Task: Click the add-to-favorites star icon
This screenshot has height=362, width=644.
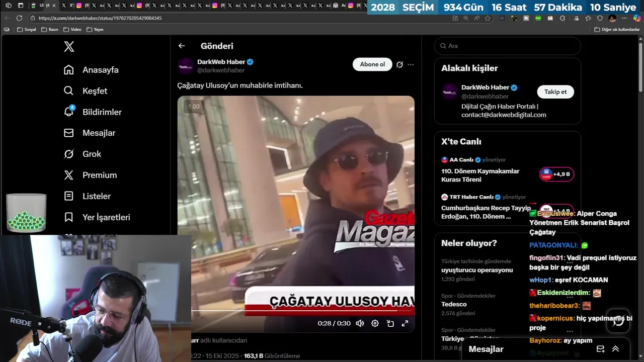Action: [x=488, y=18]
